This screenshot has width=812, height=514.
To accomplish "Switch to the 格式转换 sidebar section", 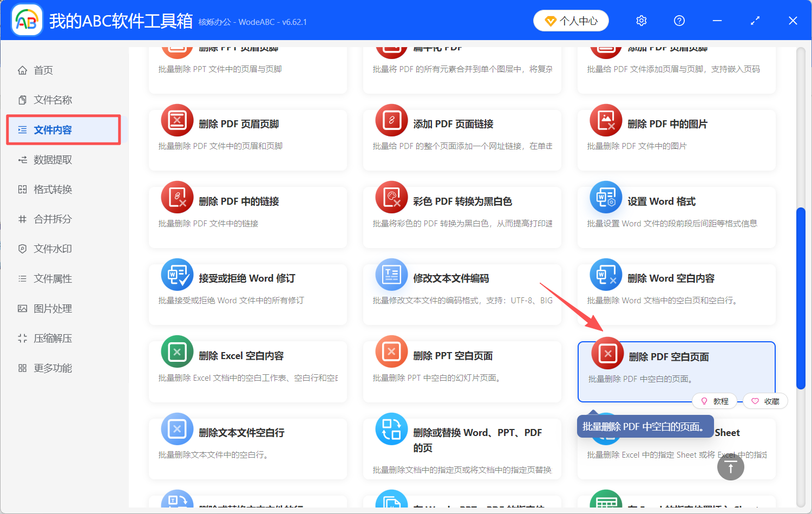I will (54, 189).
